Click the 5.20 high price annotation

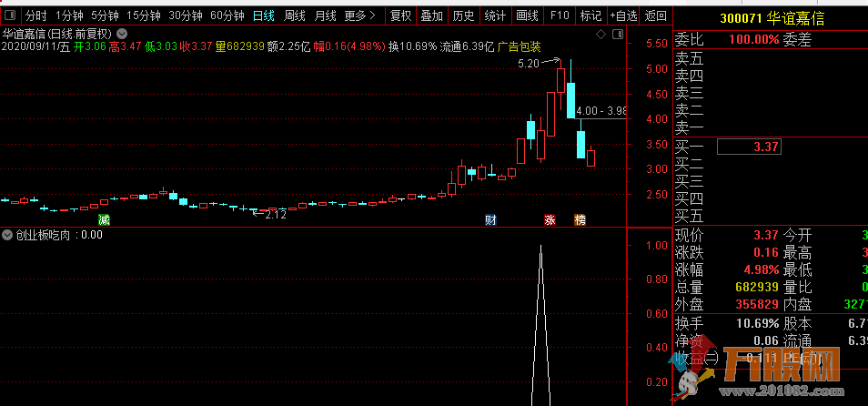(528, 64)
